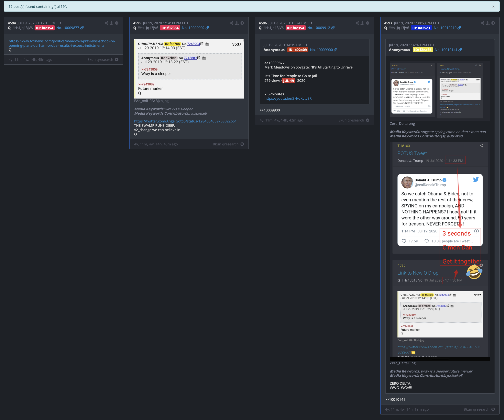Open post 4596 via its arrow icon
The height and width of the screenshot is (420, 504).
367,23
